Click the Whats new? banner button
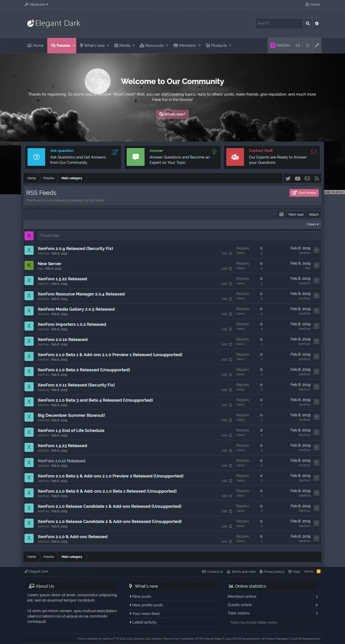Image resolution: width=345 pixels, height=644 pixels. click(173, 114)
